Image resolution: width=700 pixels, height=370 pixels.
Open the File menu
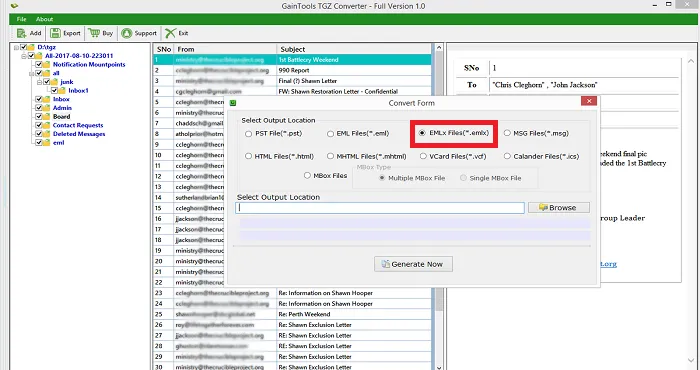click(21, 19)
